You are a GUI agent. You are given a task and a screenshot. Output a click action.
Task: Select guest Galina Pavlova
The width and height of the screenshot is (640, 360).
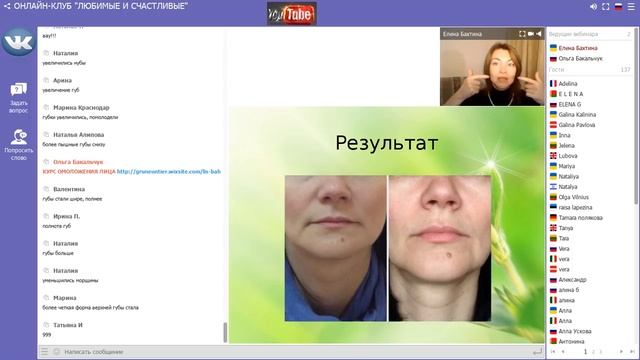coord(577,125)
